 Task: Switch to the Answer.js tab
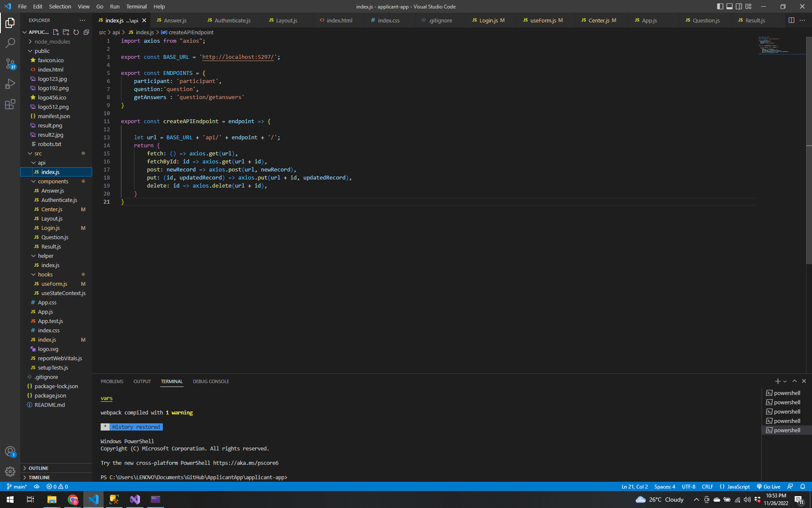point(175,20)
